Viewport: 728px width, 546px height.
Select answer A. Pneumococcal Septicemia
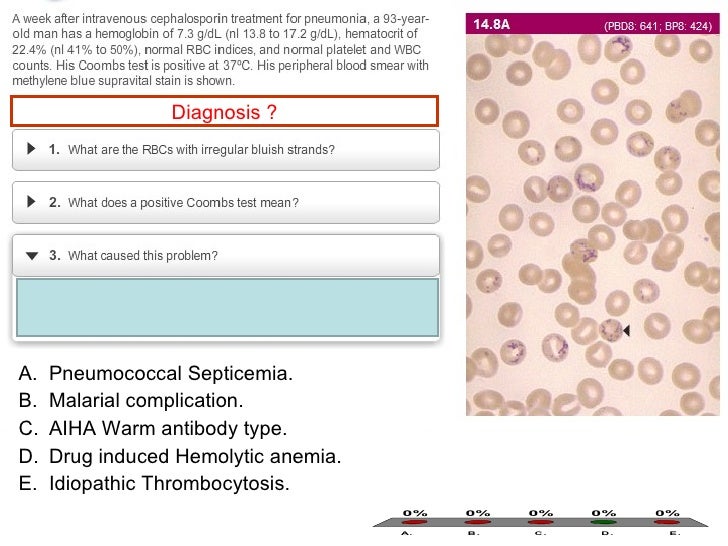pyautogui.click(x=156, y=373)
